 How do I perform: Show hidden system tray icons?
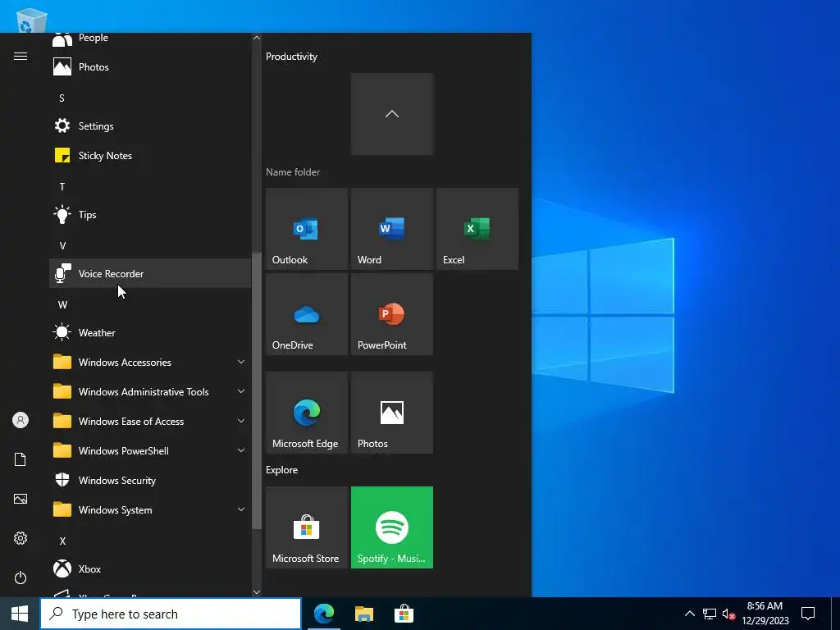(690, 614)
